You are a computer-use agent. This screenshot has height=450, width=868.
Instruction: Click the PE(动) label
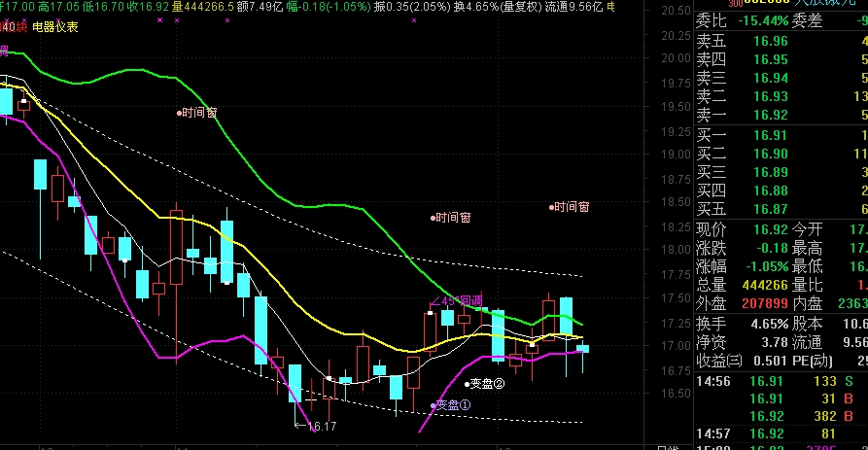pos(812,361)
